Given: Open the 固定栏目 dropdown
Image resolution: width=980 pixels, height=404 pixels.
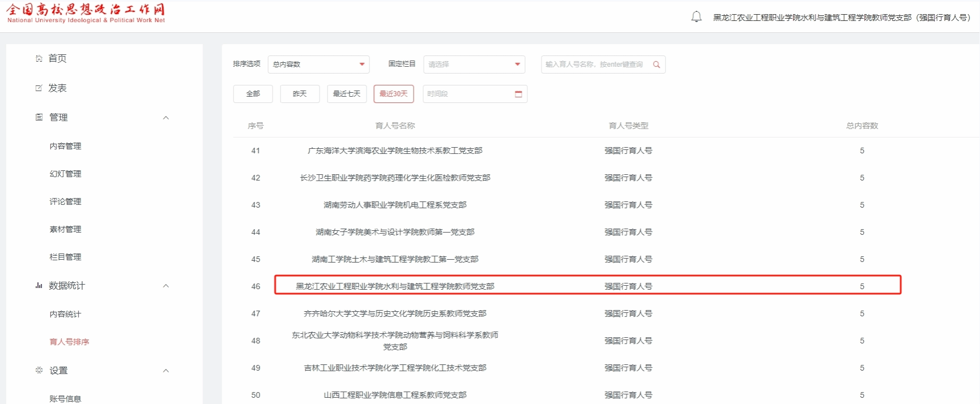Looking at the screenshot, I should [x=474, y=65].
